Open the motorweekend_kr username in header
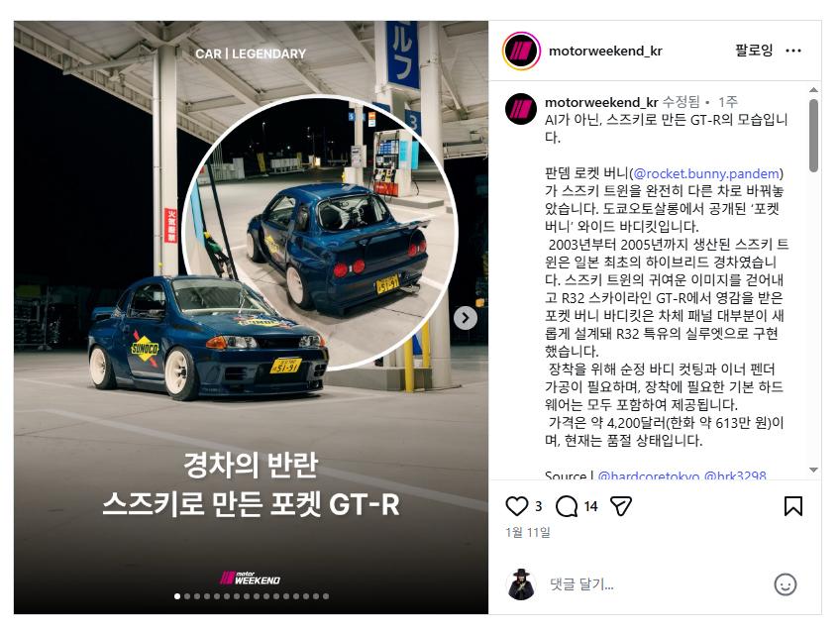Image resolution: width=840 pixels, height=633 pixels. 605,51
